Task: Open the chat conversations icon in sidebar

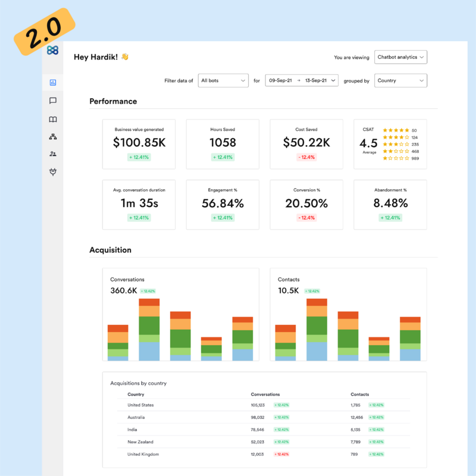Action: (54, 101)
